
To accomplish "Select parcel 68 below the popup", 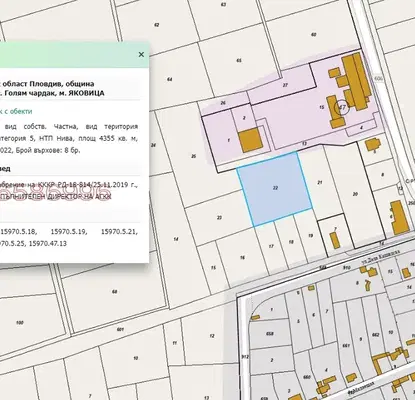I will [x=115, y=292].
